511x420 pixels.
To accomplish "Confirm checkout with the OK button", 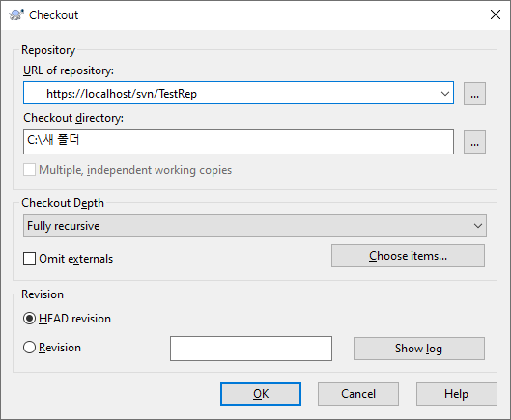I will coord(261,394).
